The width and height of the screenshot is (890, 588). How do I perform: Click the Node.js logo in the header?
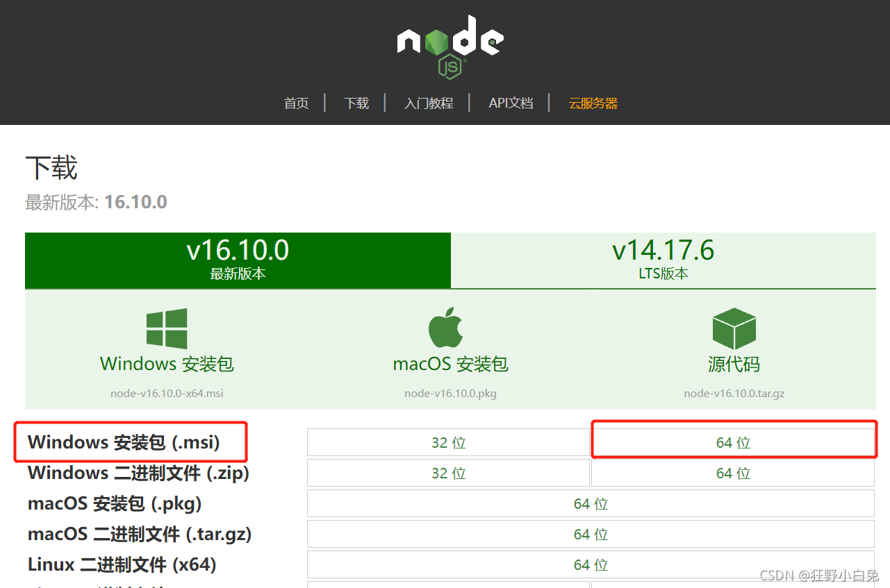[450, 47]
